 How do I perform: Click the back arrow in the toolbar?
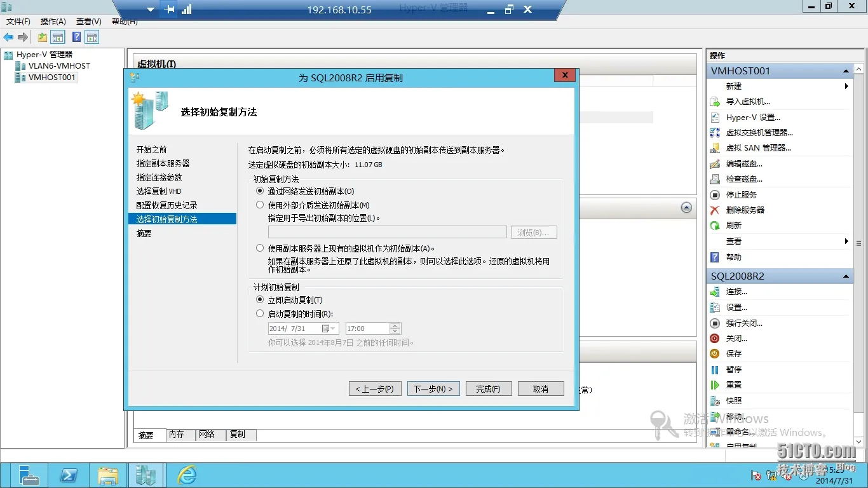[8, 37]
